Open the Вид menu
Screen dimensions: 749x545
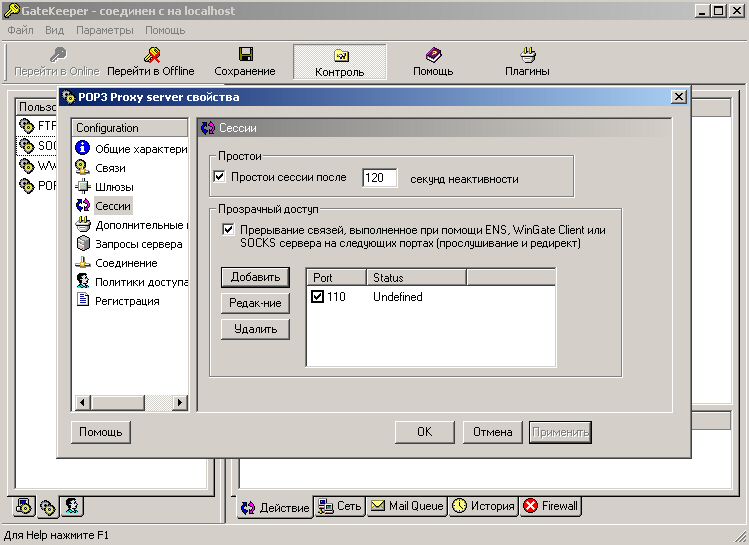[x=54, y=30]
